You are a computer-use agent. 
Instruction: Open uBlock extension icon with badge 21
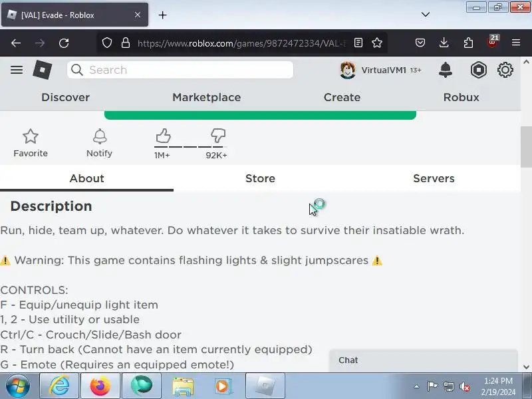(492, 42)
